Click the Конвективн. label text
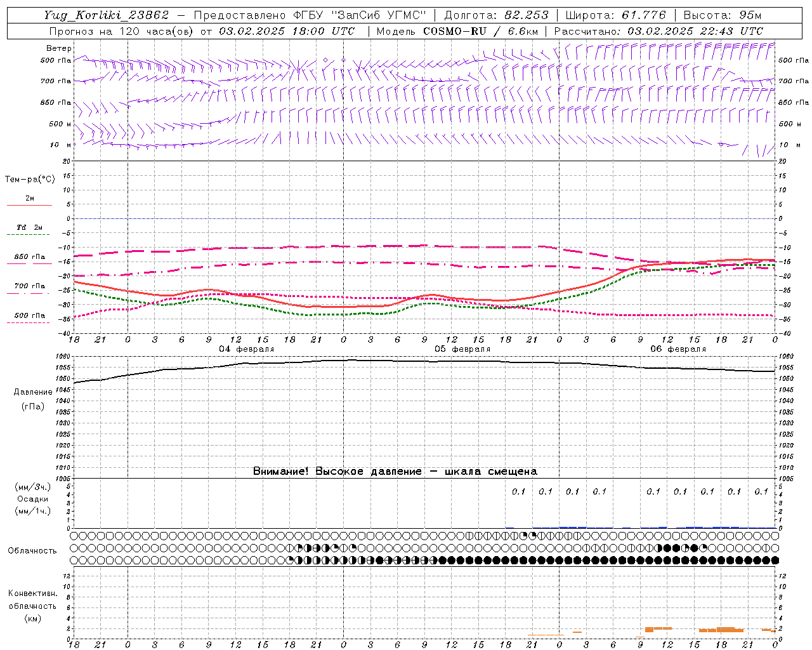Viewport: 812px width, 650px height. [32, 594]
